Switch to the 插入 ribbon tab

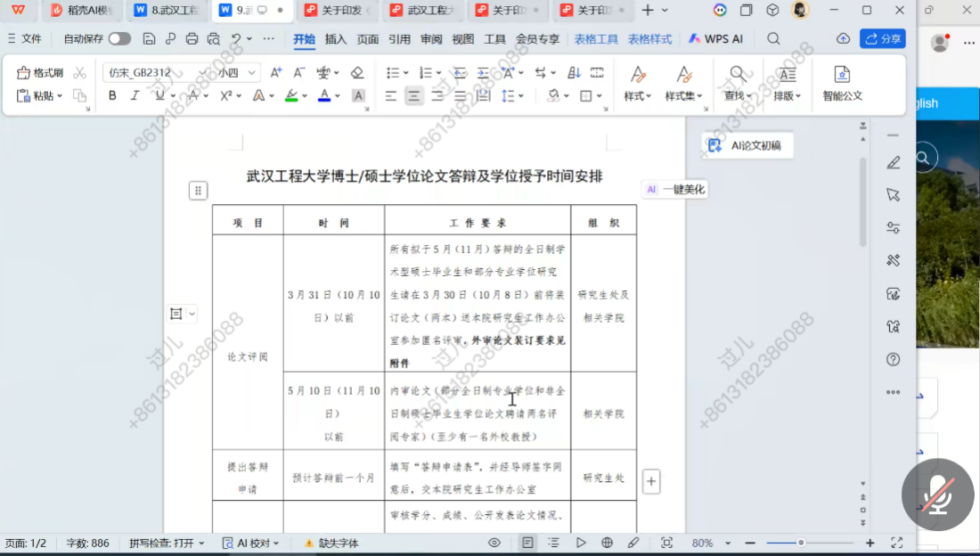[336, 39]
